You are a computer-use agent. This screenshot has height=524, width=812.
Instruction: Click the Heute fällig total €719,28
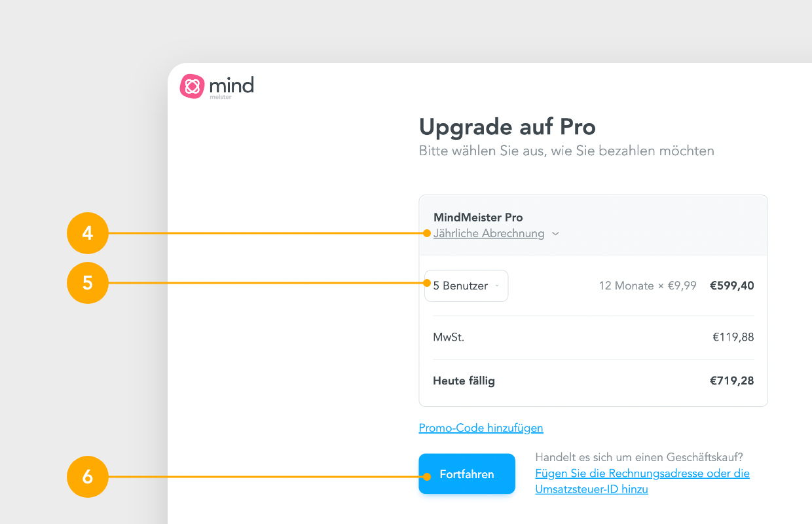tap(732, 381)
